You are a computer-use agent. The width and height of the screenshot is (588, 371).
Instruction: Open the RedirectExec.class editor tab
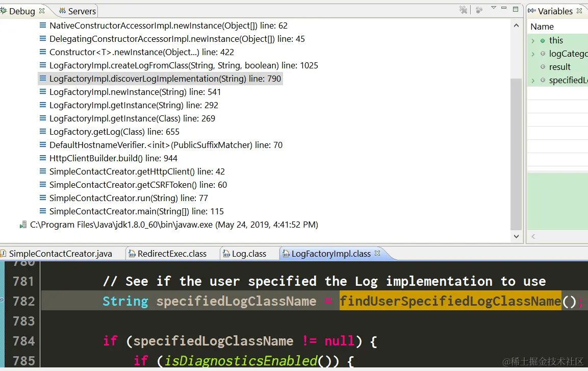172,254
